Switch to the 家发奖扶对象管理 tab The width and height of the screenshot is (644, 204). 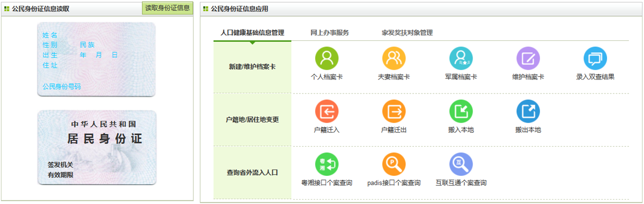[x=407, y=33]
